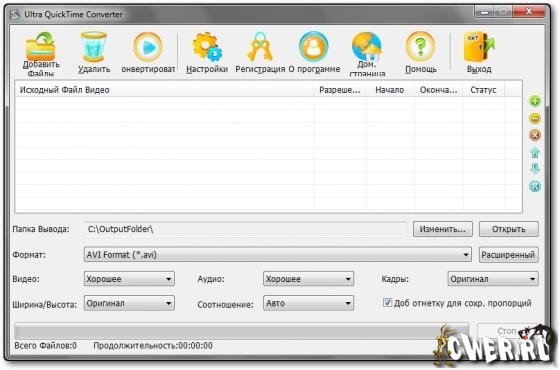Open the Видео quality dropdown

[x=129, y=279]
